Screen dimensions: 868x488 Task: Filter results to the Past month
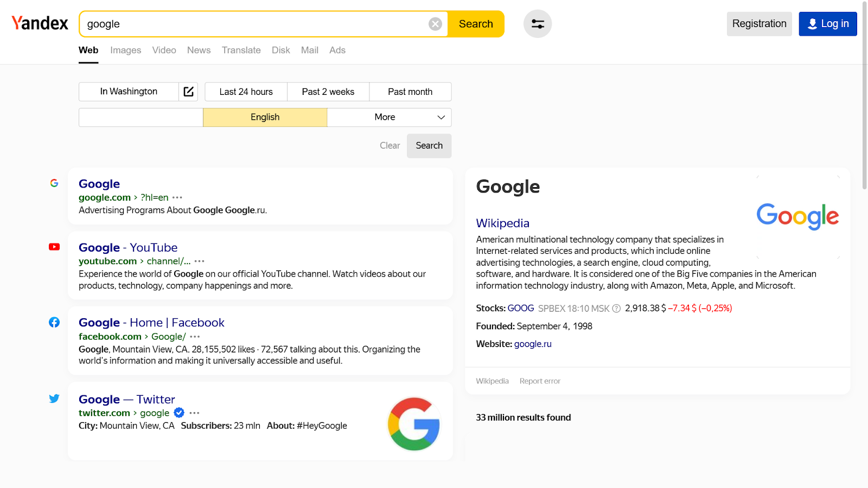point(410,92)
